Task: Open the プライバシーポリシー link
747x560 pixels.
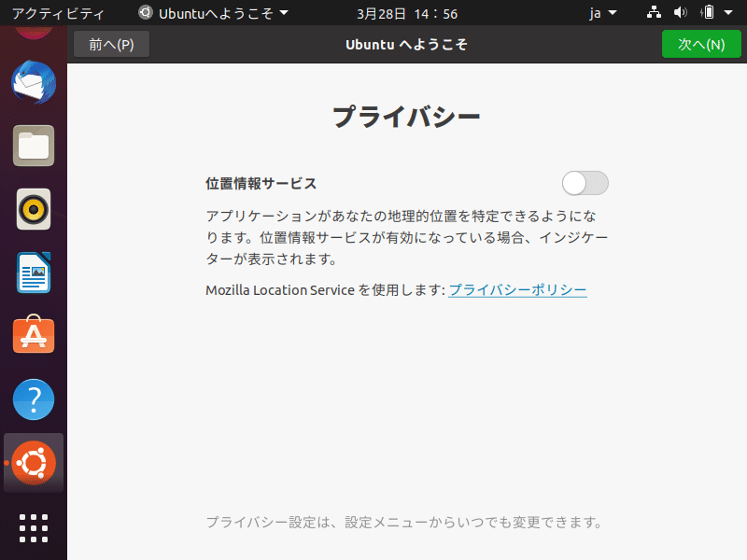Action: click(x=517, y=289)
